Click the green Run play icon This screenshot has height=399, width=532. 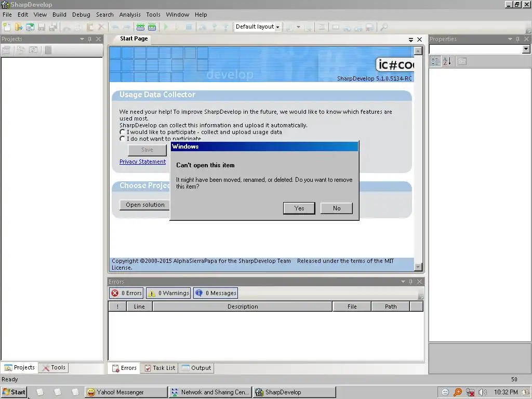tap(166, 27)
